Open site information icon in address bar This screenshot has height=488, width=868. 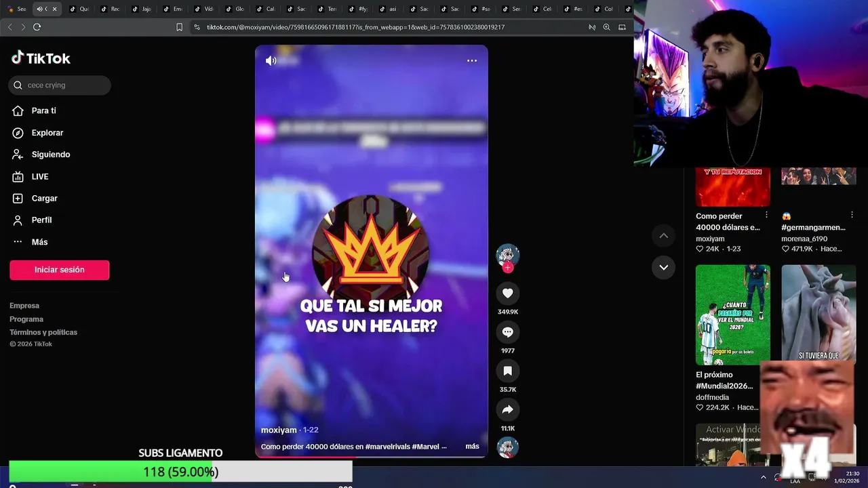click(197, 27)
